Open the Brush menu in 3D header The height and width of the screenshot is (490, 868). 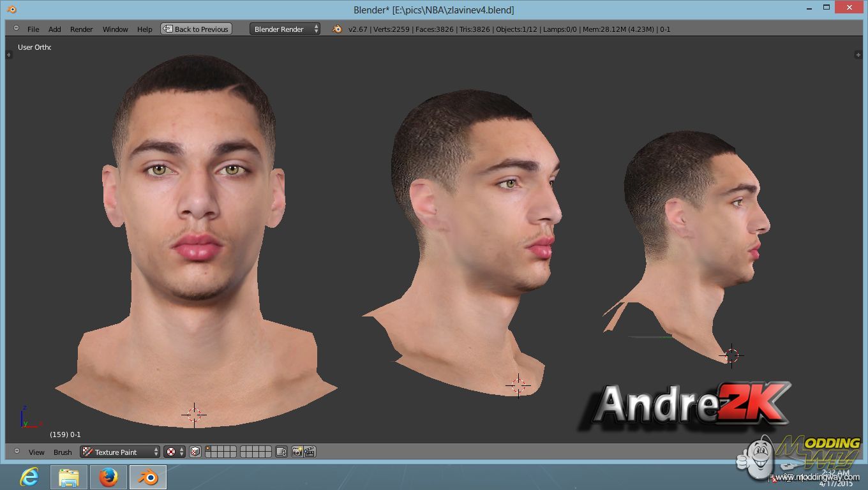63,452
